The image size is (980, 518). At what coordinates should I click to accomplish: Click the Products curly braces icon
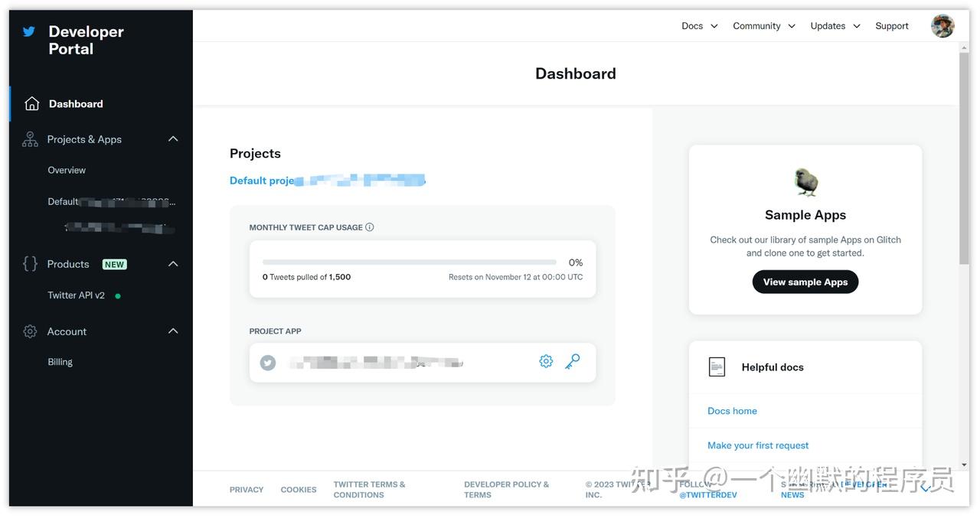point(29,263)
